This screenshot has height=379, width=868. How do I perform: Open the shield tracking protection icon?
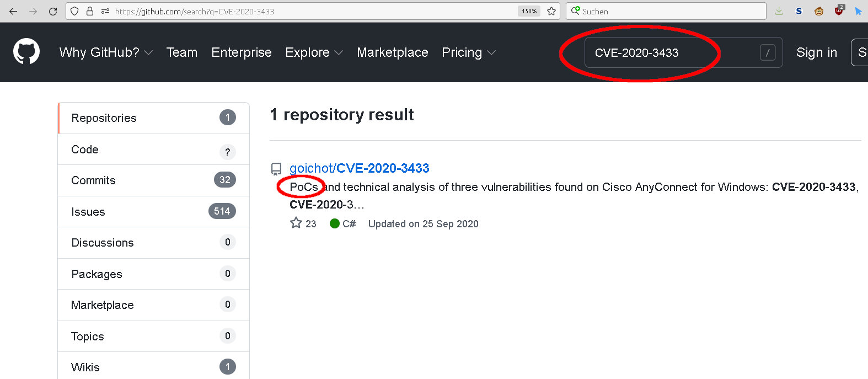tap(75, 11)
